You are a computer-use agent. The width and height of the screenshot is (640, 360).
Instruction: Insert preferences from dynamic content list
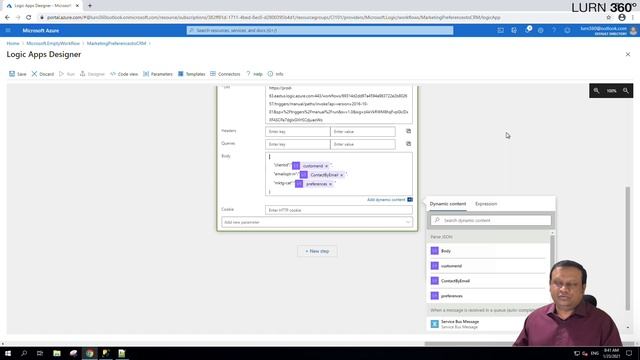[488, 296]
